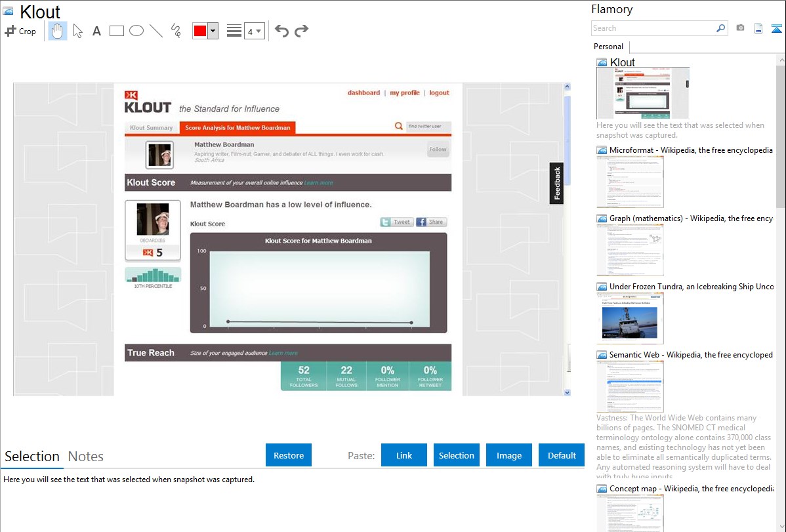Click the logout link
This screenshot has width=786, height=532.
pyautogui.click(x=439, y=92)
